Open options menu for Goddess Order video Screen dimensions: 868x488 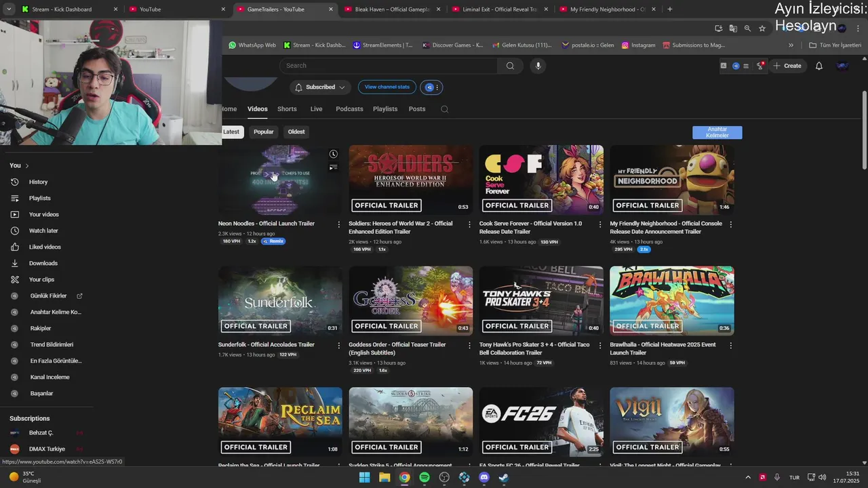(x=469, y=345)
